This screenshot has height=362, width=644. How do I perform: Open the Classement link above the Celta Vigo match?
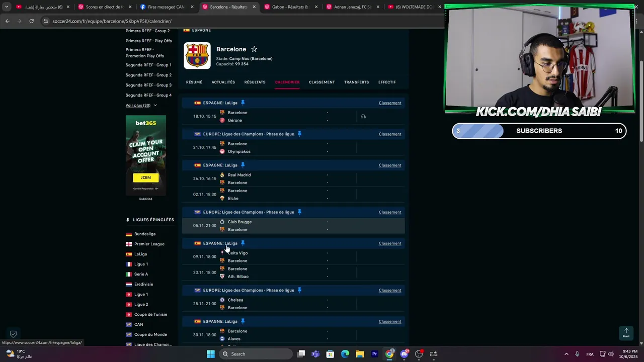390,243
